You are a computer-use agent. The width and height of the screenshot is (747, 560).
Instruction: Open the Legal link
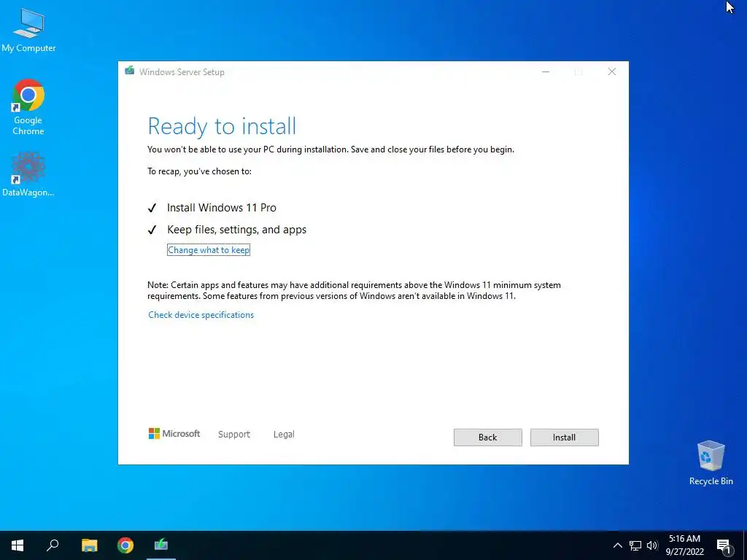[x=284, y=435]
